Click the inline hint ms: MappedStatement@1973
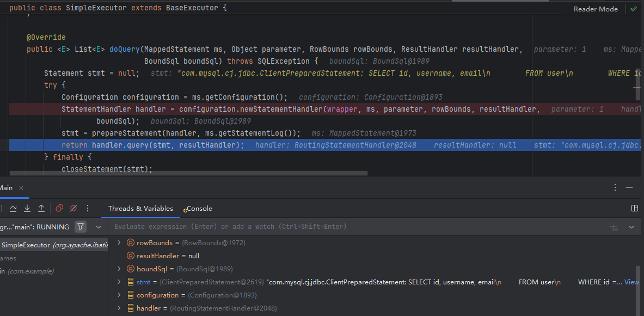 [364, 133]
